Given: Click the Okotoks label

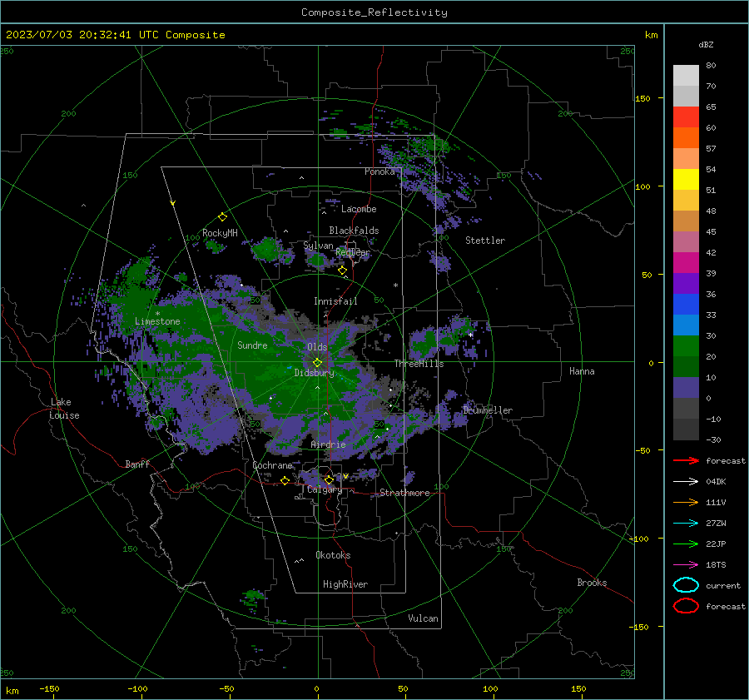Looking at the screenshot, I should [x=333, y=555].
